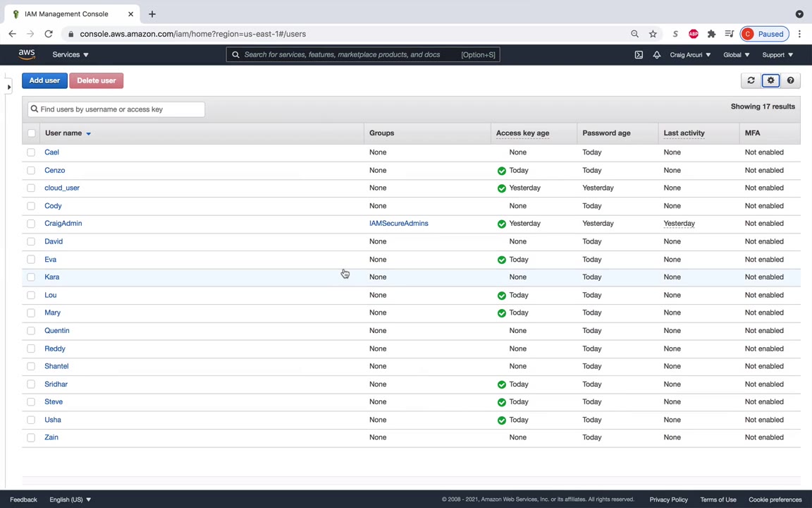Open AWS CloudShell icon in header

click(639, 55)
